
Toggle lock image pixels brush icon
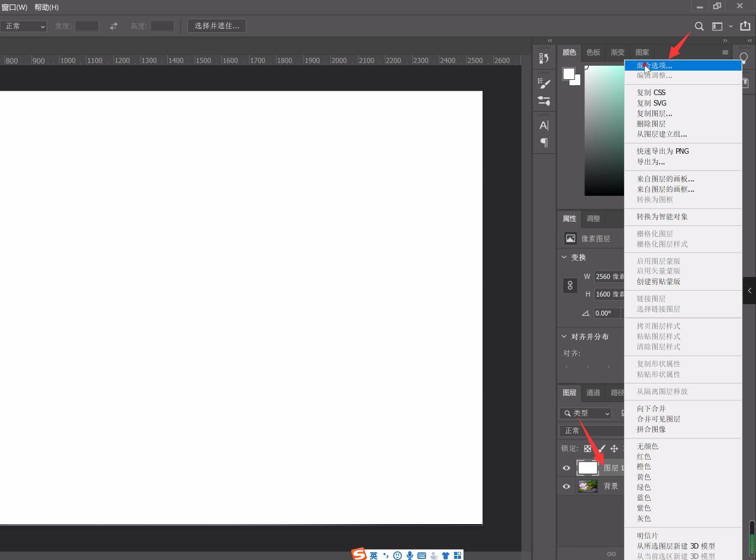601,449
